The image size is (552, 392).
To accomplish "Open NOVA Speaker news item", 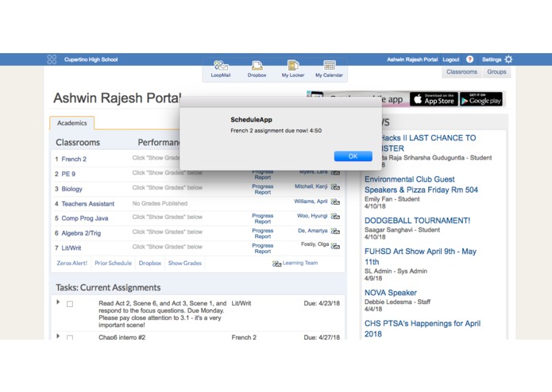I will [391, 293].
